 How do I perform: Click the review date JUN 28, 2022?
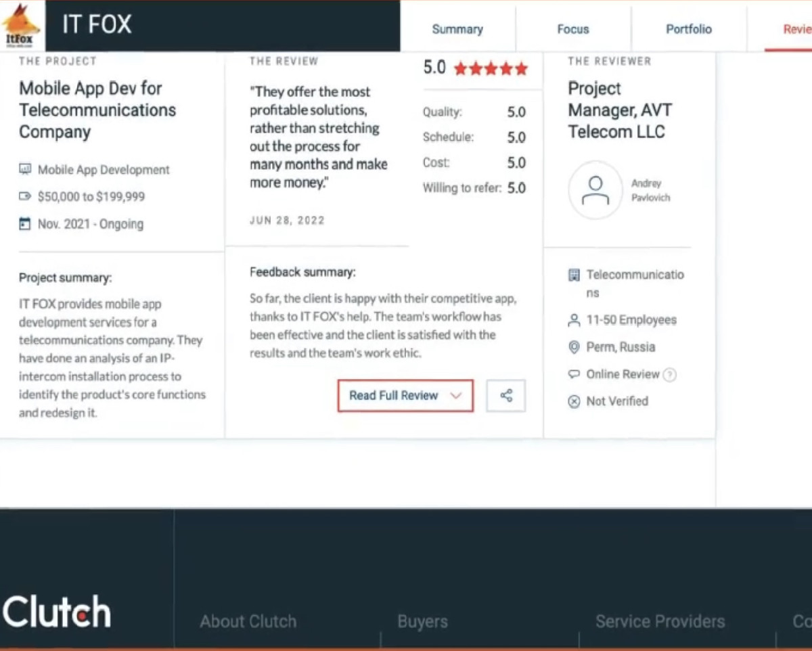287,221
